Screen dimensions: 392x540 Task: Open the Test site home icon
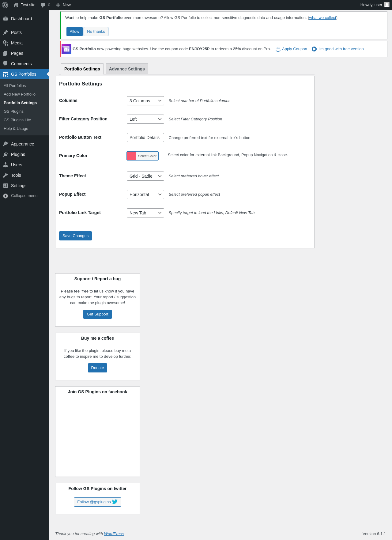coord(16,5)
